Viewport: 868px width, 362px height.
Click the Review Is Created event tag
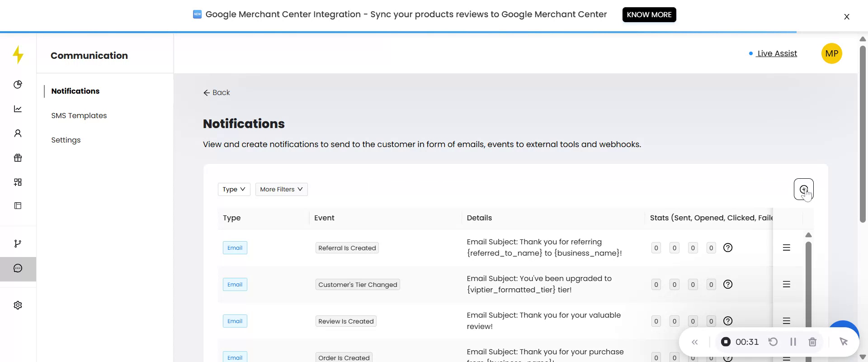(346, 321)
